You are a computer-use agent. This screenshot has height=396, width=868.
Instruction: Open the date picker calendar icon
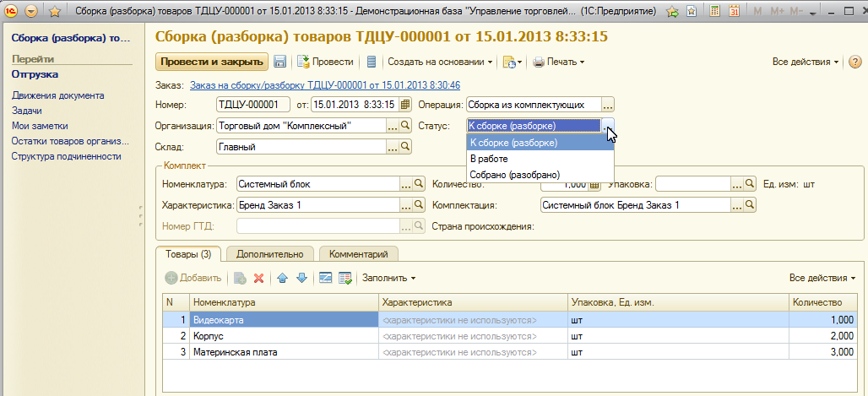(405, 105)
